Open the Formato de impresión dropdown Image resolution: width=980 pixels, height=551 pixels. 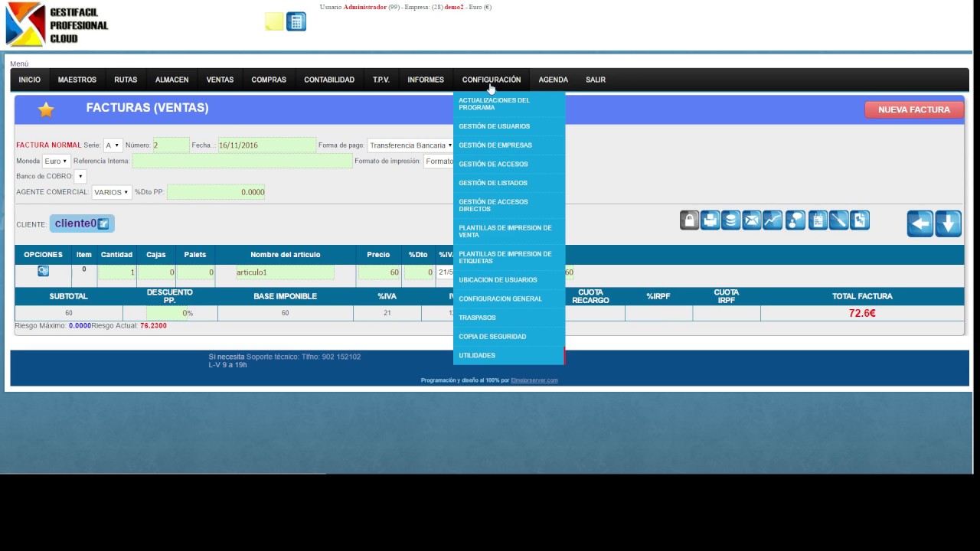[x=439, y=161]
